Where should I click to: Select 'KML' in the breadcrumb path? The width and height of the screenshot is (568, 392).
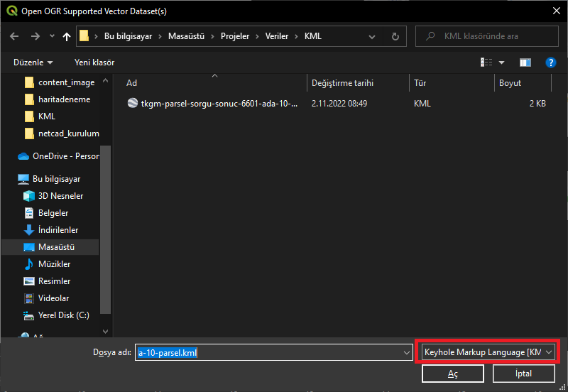[x=313, y=36]
